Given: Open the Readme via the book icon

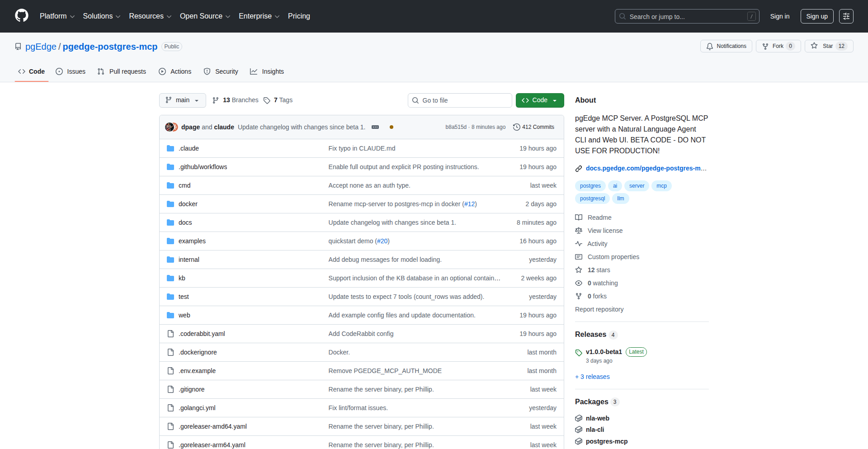Looking at the screenshot, I should (x=579, y=217).
